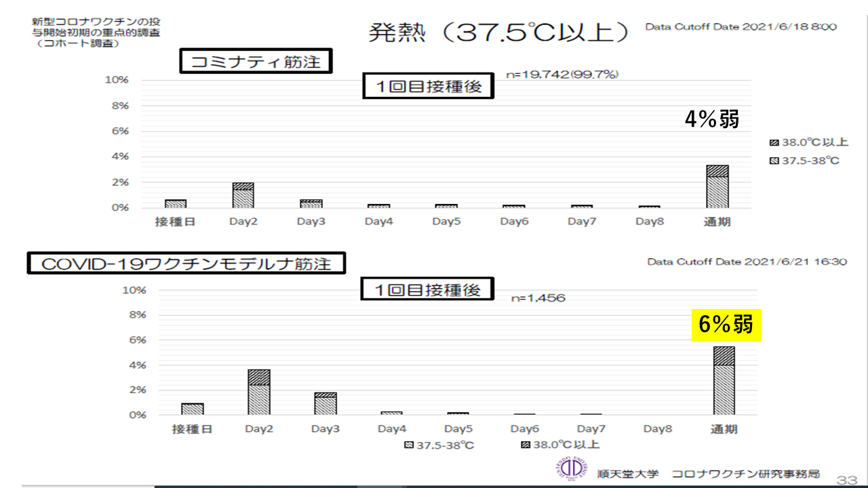Image resolution: width=868 pixels, height=488 pixels.
Task: Click 37.5-38℃ legend marker below bottom chart
Action: (408, 445)
